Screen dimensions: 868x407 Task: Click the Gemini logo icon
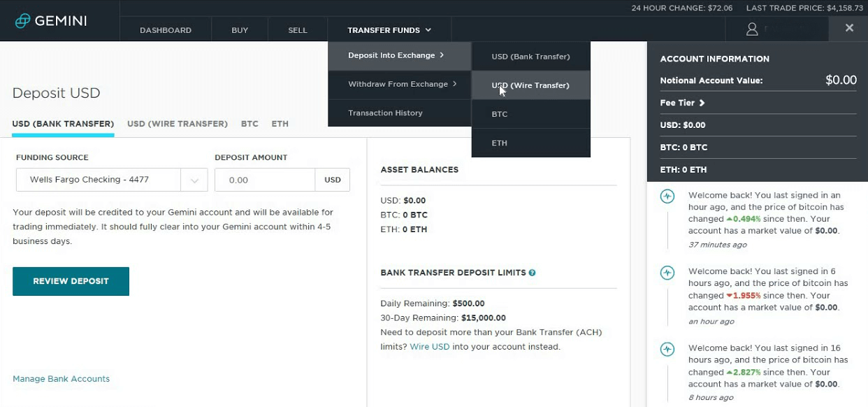22,21
